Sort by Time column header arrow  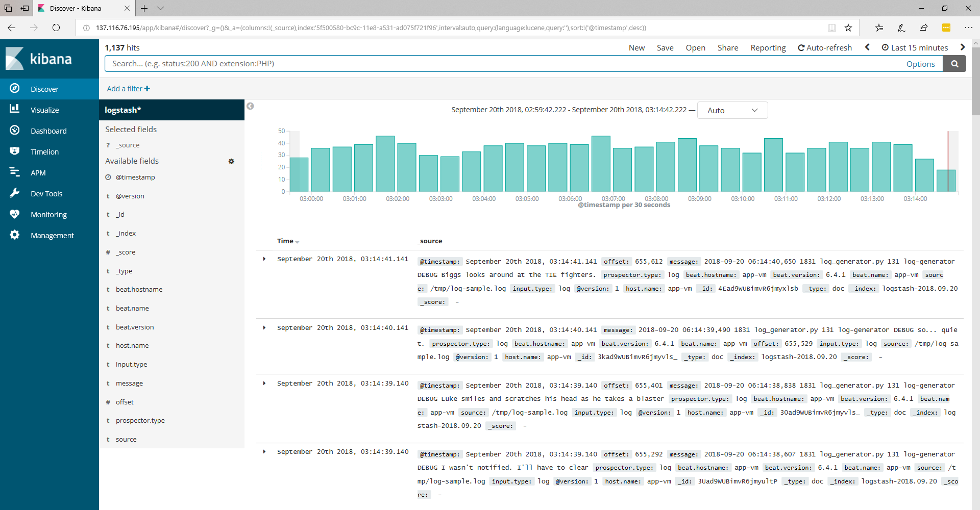297,242
